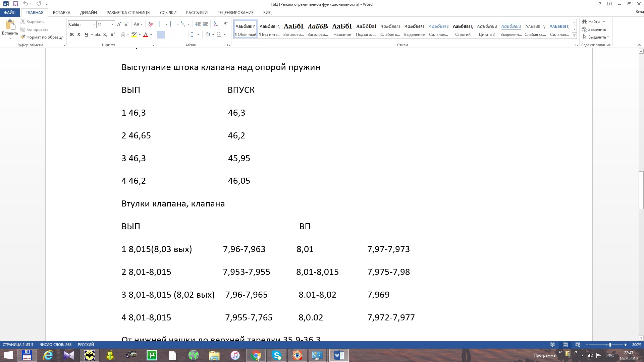Toggle italic К formatting
This screenshot has height=362, width=644.
click(x=79, y=35)
